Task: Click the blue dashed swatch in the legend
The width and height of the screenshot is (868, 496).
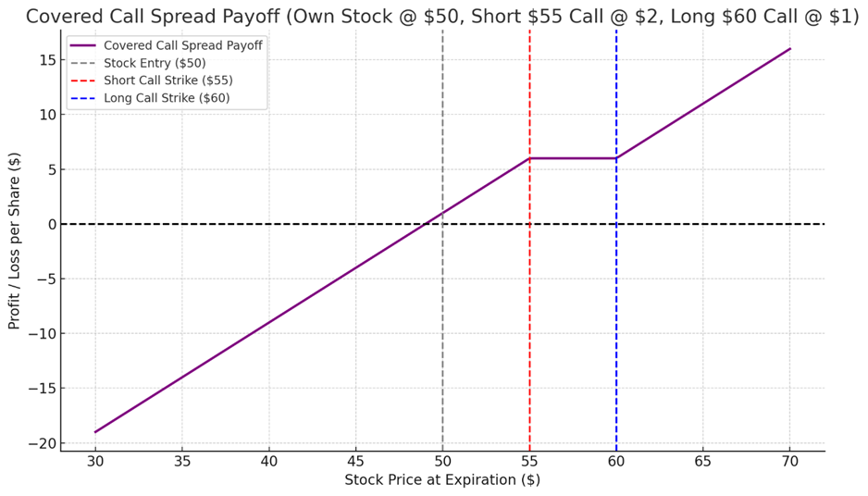Action: (x=83, y=98)
